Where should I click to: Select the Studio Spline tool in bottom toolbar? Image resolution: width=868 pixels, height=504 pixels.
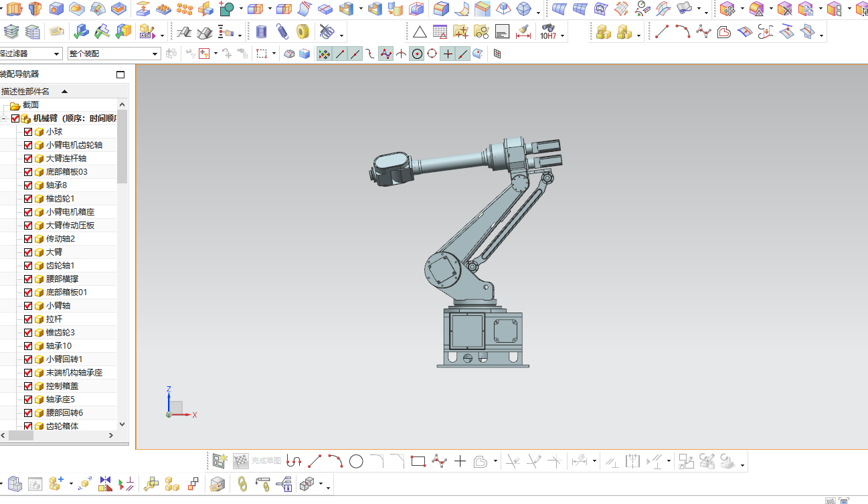(439, 460)
